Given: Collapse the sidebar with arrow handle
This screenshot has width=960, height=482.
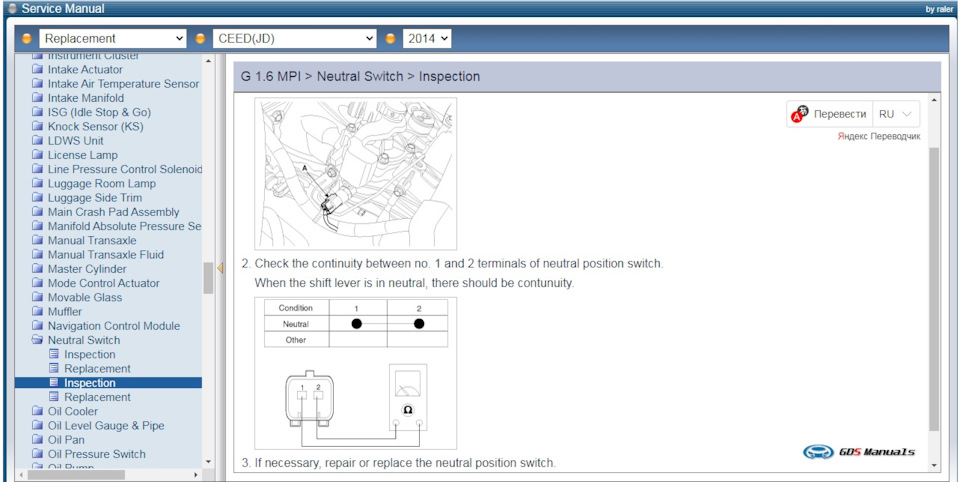Looking at the screenshot, I should [x=220, y=268].
